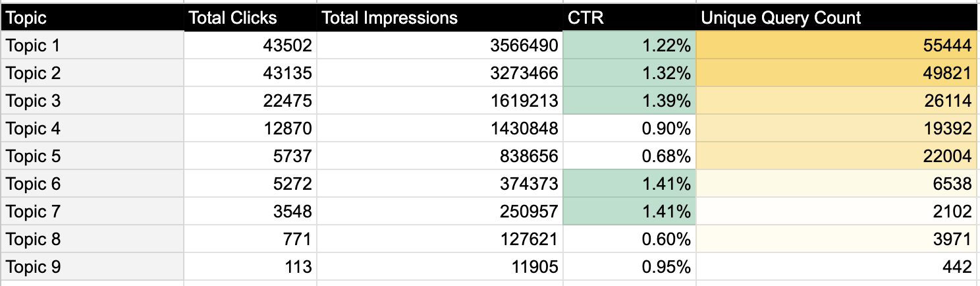Click the 0.95% CTR cell
The width and height of the screenshot is (980, 286).
(x=630, y=267)
